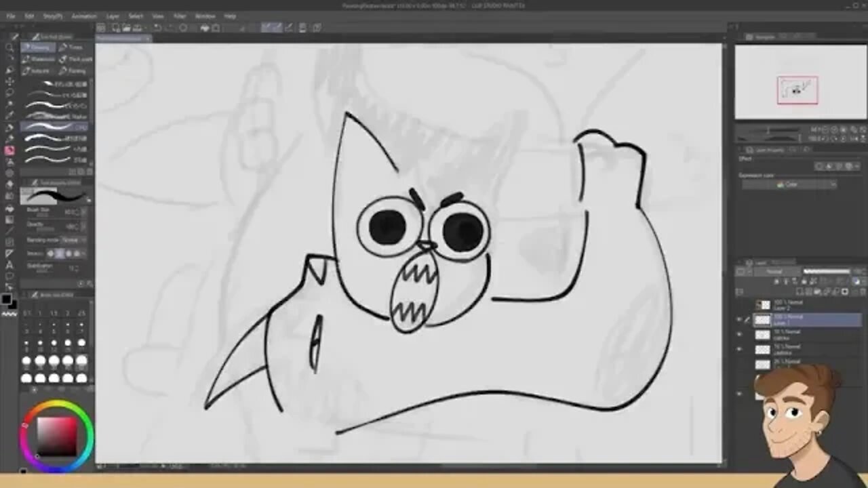The image size is (868, 488).
Task: Select the Text tool
Action: pos(9,265)
